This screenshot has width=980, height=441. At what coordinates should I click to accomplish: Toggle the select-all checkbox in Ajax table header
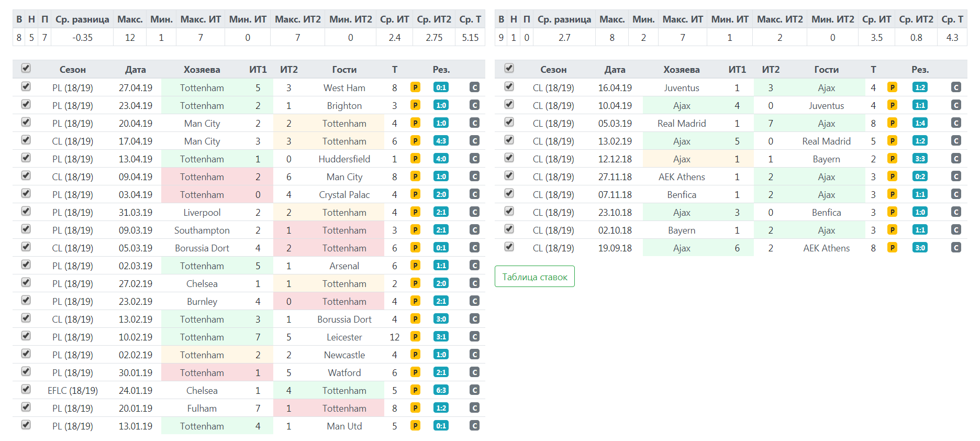[x=509, y=68]
